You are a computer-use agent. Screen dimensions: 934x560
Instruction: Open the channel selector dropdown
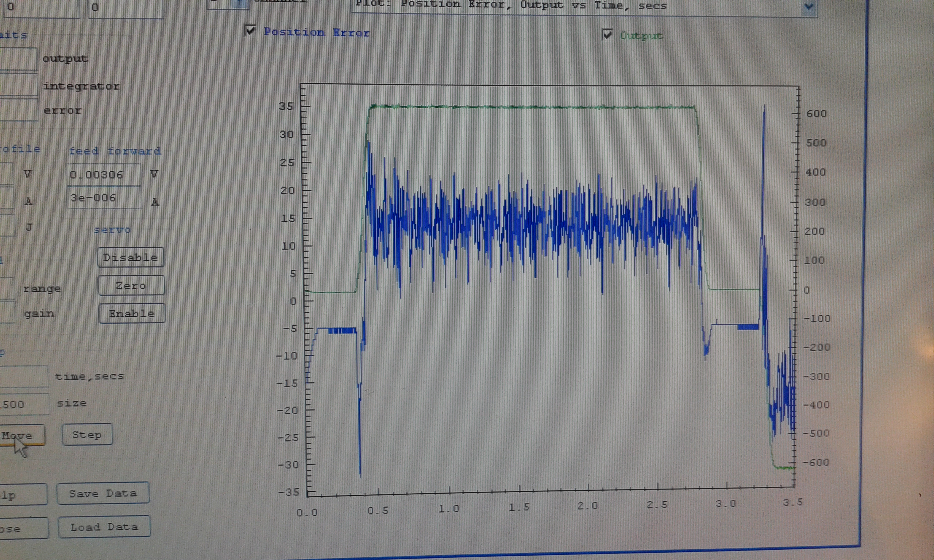click(x=239, y=4)
